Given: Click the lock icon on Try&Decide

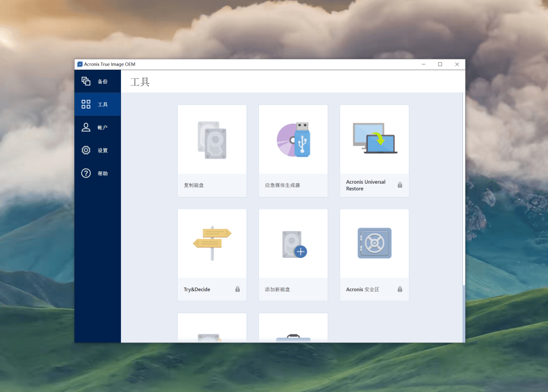Looking at the screenshot, I should 237,289.
